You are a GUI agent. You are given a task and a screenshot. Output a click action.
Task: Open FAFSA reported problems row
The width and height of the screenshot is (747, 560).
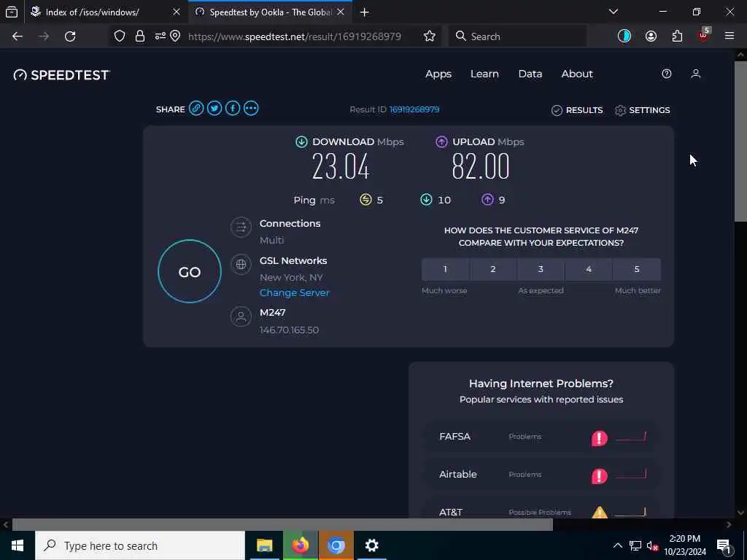pyautogui.click(x=541, y=437)
